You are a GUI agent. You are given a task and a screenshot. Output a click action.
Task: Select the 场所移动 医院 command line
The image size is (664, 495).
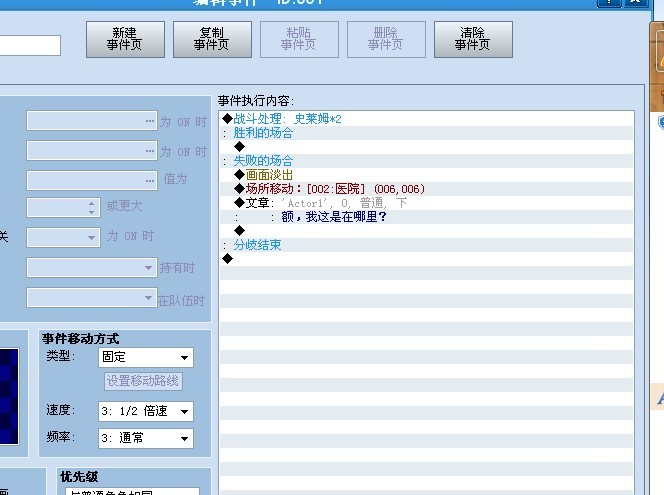(x=426, y=189)
